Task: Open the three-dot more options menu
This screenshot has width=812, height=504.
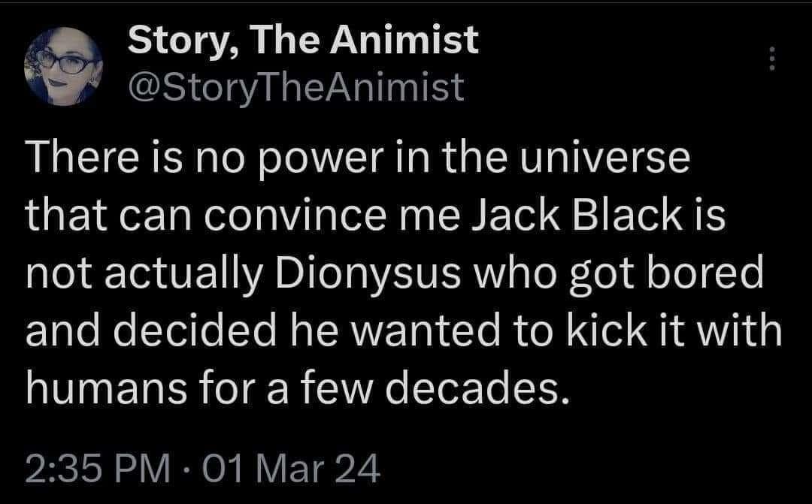Action: click(x=769, y=59)
